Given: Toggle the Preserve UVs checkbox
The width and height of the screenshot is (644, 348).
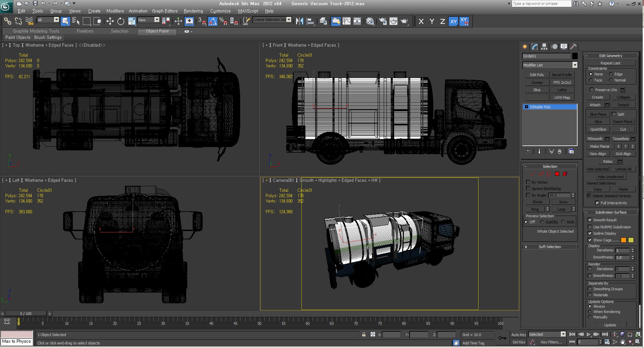Looking at the screenshot, I should click(x=592, y=90).
